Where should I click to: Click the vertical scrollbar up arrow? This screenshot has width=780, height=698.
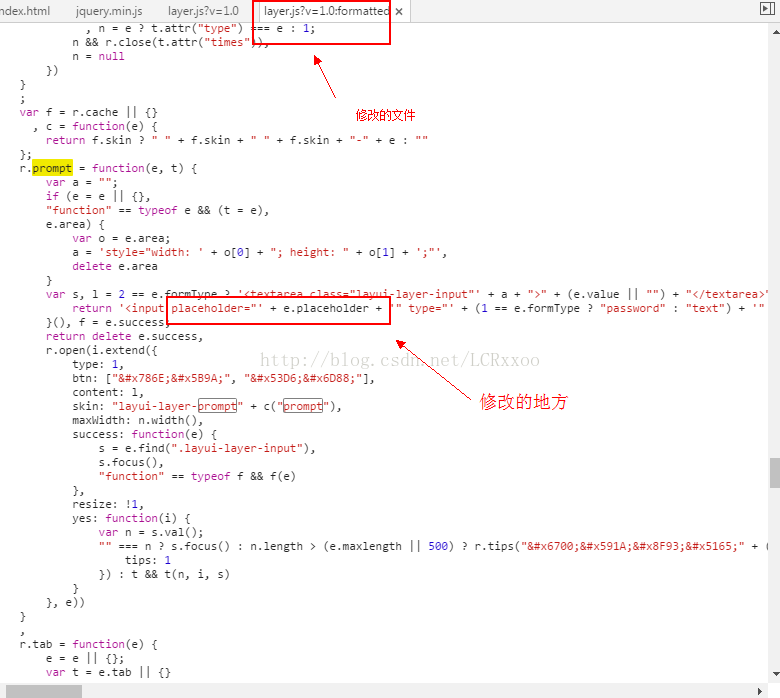[x=775, y=32]
